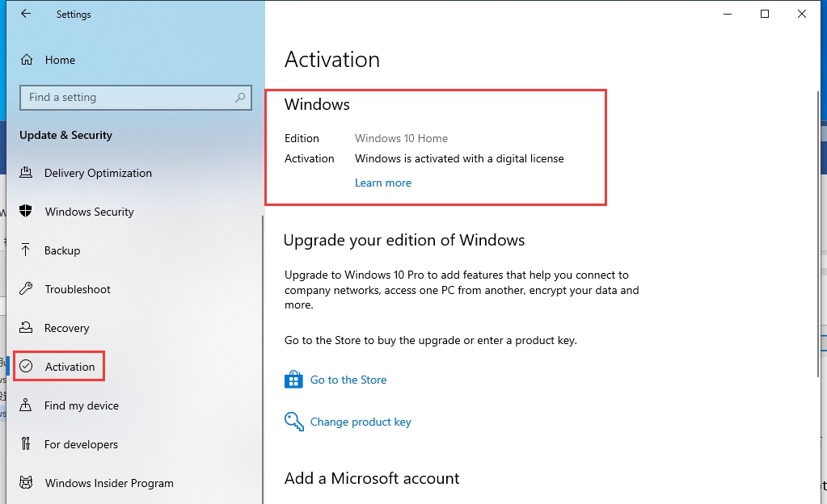Image resolution: width=827 pixels, height=504 pixels.
Task: Click 'Upgrade your edition of Windows' heading
Action: coord(404,240)
